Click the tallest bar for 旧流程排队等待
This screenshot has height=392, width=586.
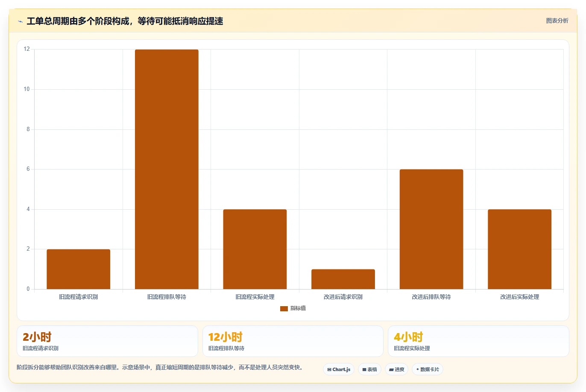167,169
